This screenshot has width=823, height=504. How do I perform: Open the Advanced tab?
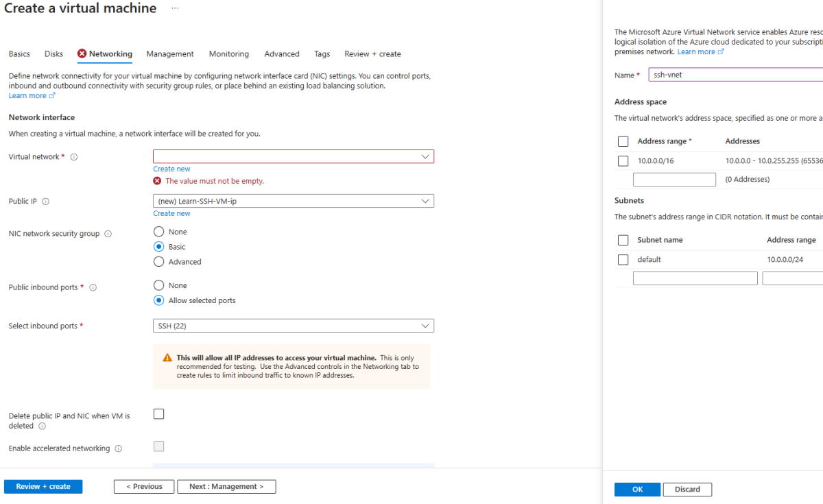pyautogui.click(x=282, y=53)
